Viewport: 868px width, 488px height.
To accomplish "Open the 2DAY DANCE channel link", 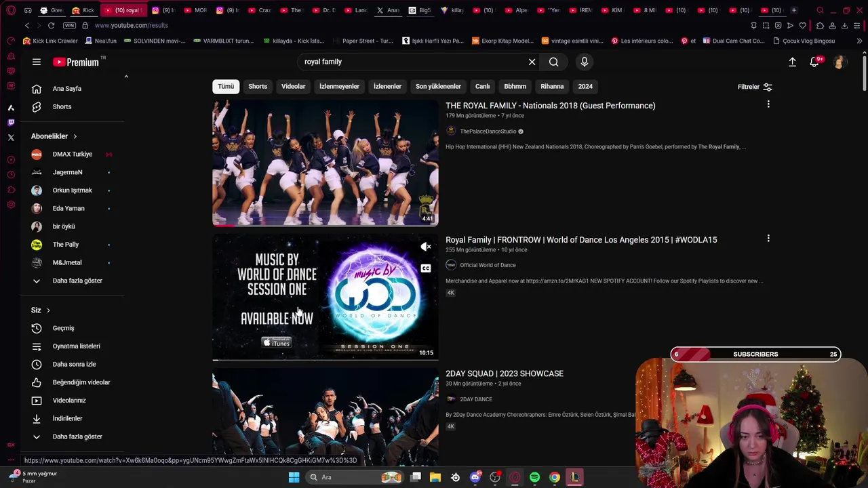I will [x=476, y=399].
